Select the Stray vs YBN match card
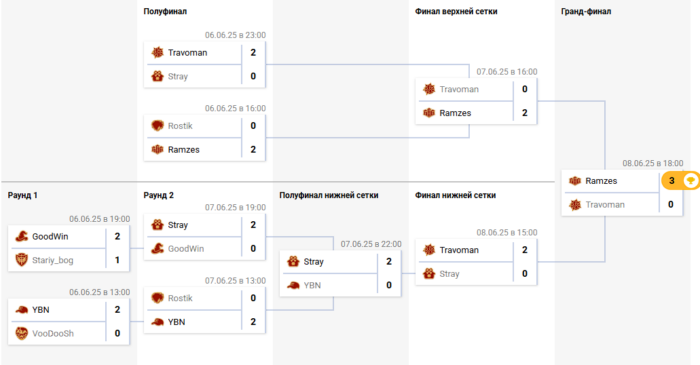The image size is (700, 365). click(x=340, y=274)
